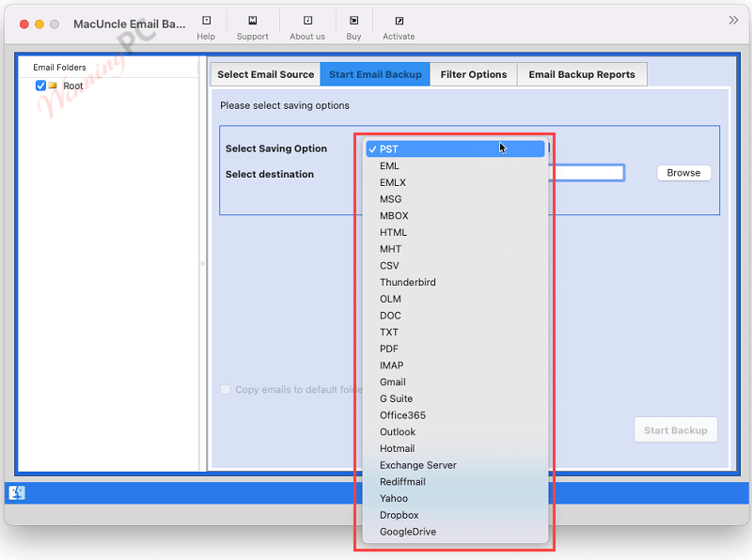Select the Root folder label
Image resolution: width=752 pixels, height=560 pixels.
coord(73,86)
